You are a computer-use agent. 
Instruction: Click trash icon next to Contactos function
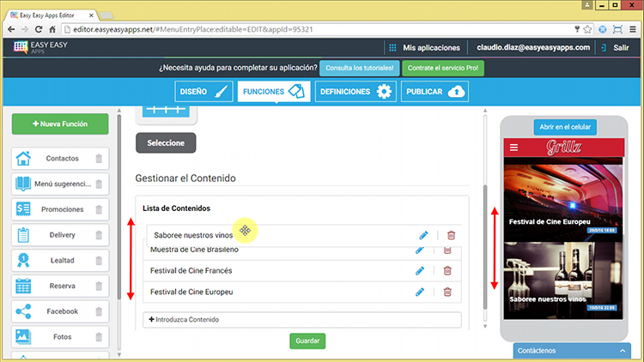tap(99, 159)
